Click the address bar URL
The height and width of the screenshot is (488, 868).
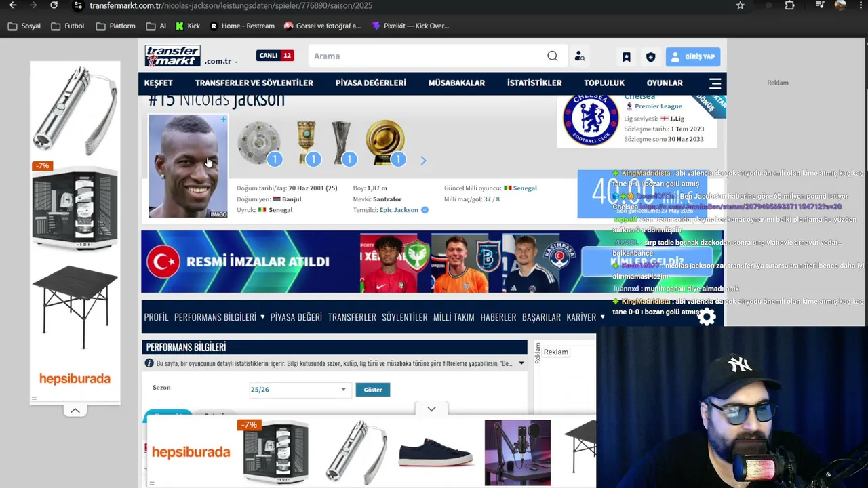coord(231,5)
